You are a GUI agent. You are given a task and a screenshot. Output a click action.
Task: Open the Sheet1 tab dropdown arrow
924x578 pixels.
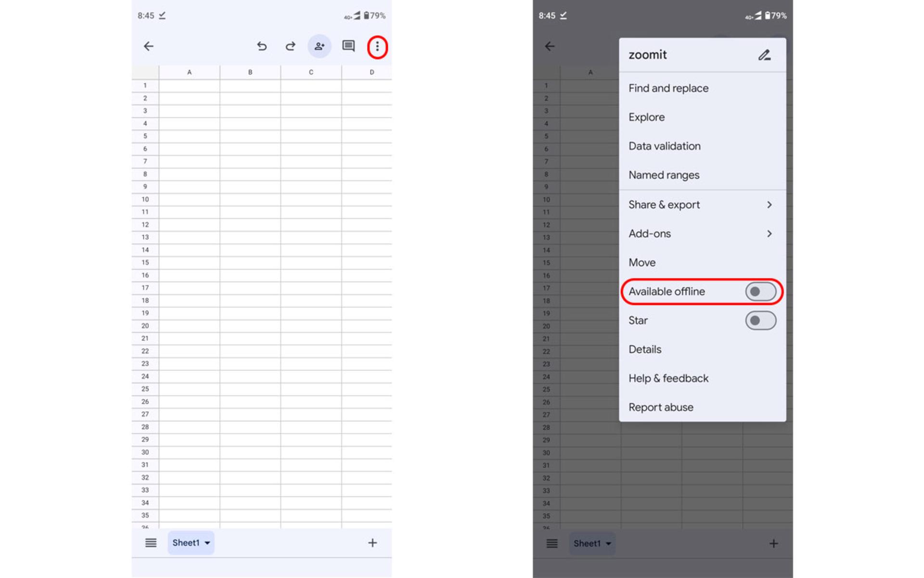207,543
